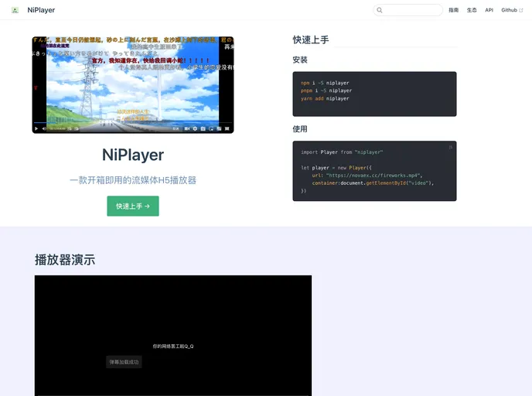Viewport: 532px width, 396px height.
Task: Click the 安装 subheading
Action: [x=300, y=60]
